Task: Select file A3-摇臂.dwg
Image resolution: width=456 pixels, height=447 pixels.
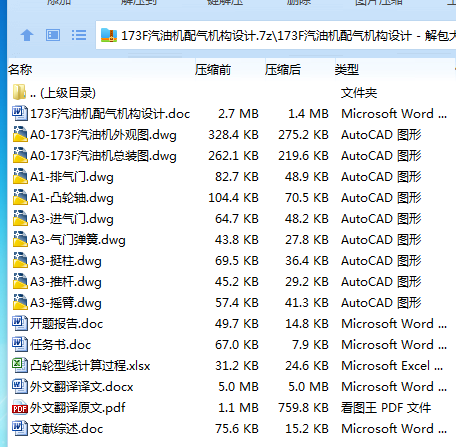Action: [x=66, y=303]
